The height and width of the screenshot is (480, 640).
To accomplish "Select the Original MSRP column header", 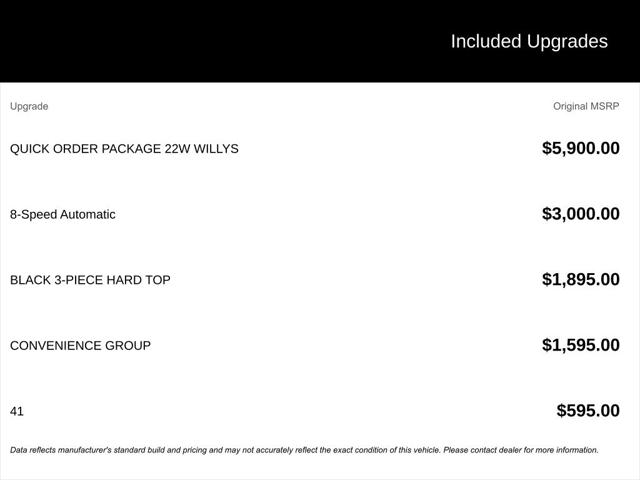I will pos(586,106).
